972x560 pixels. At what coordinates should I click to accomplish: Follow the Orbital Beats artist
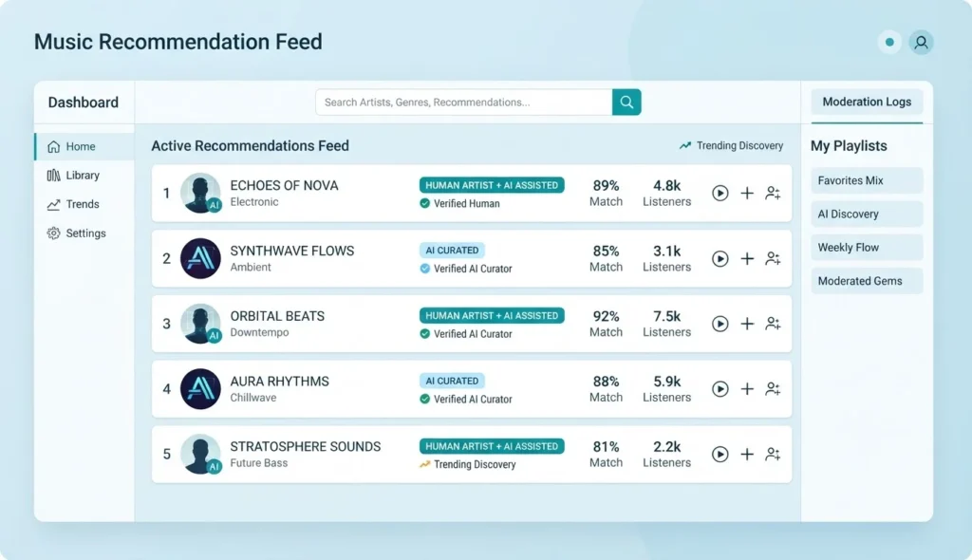pyautogui.click(x=773, y=324)
